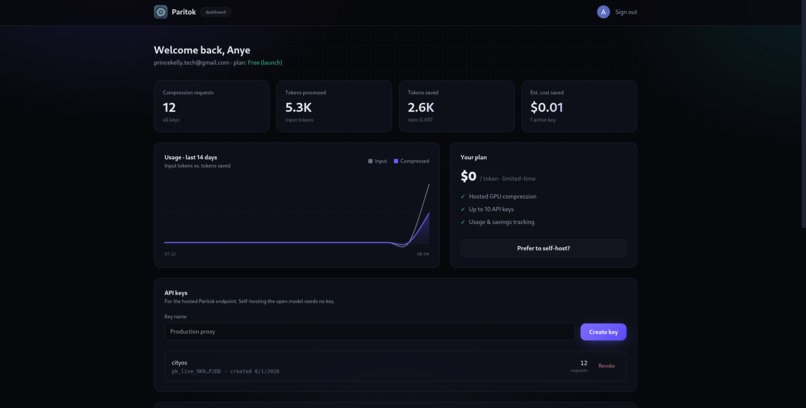Select the Tokens processed value 5.3K
The image size is (806, 408).
tap(298, 107)
